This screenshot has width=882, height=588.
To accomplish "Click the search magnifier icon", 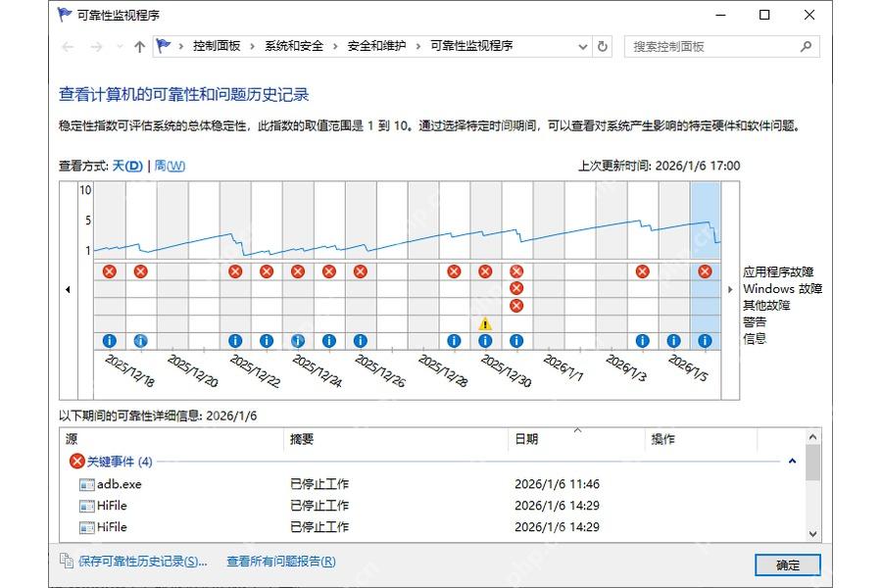I will (x=807, y=46).
